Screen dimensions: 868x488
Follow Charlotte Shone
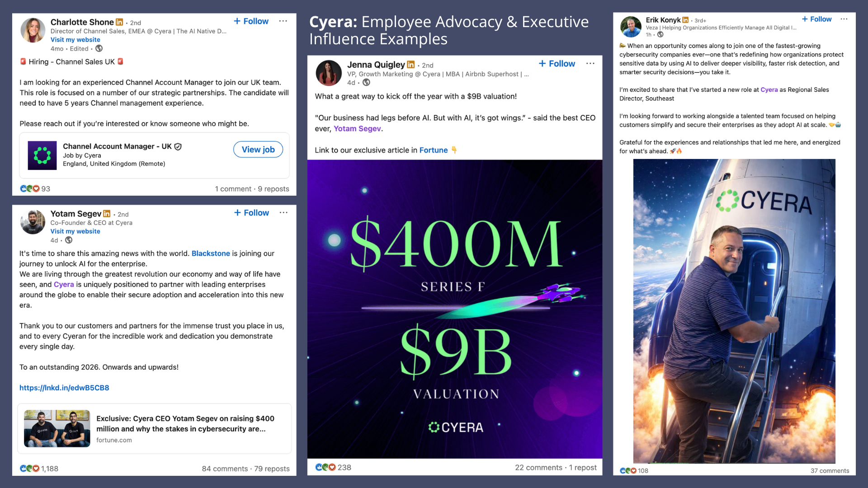pyautogui.click(x=251, y=21)
